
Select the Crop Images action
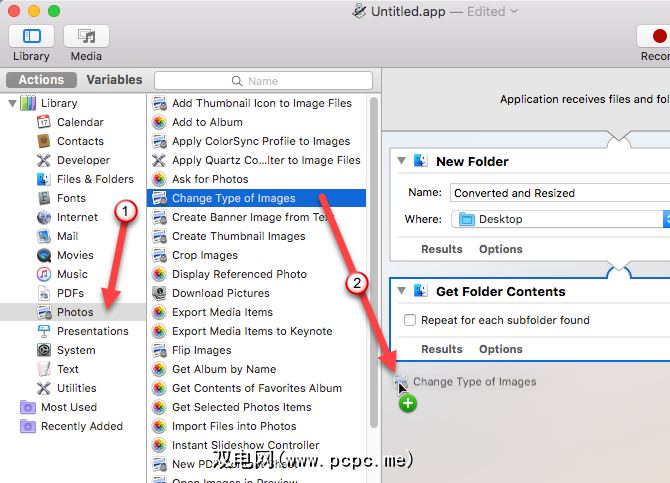[256, 255]
